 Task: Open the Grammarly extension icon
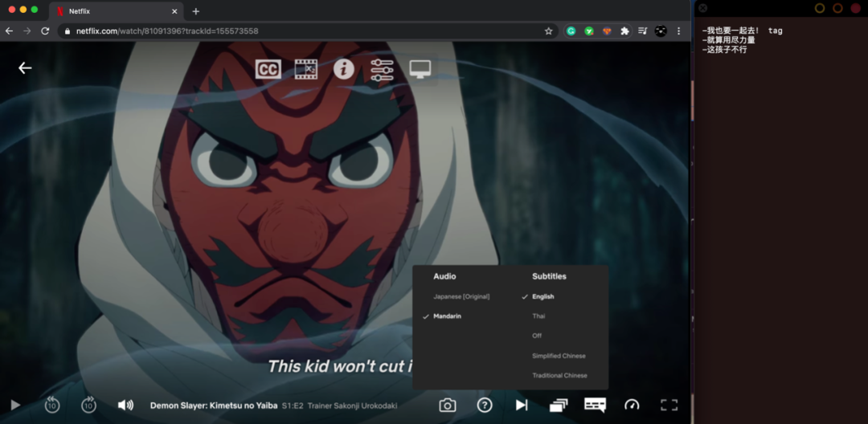(571, 31)
